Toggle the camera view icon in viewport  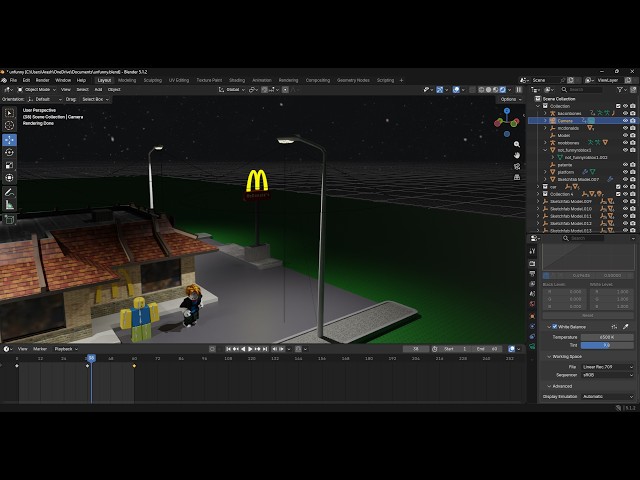[517, 167]
